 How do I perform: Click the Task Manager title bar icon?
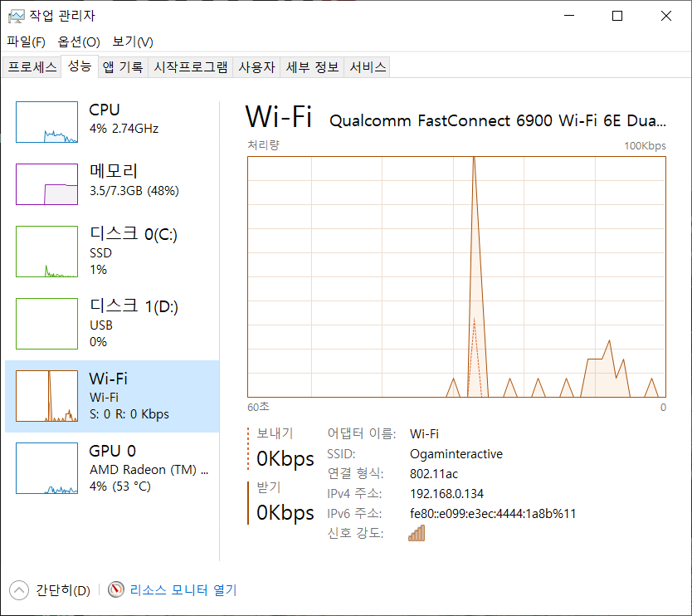[x=16, y=15]
